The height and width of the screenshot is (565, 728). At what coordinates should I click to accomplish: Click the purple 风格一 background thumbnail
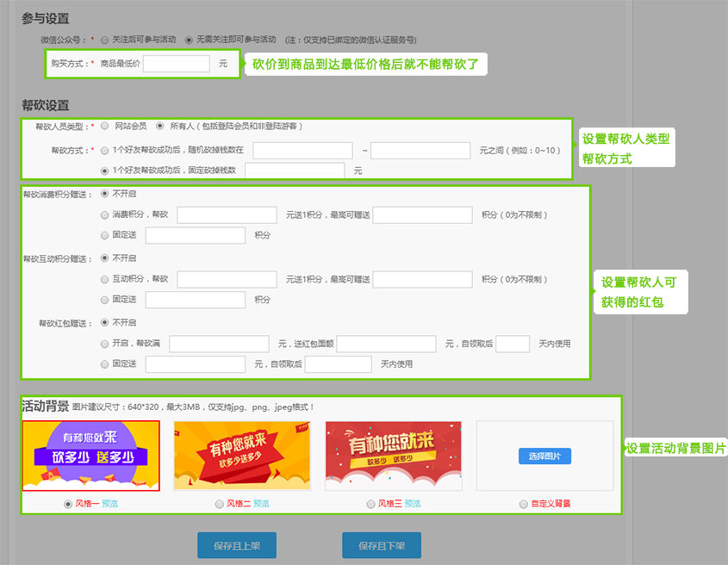coord(90,456)
